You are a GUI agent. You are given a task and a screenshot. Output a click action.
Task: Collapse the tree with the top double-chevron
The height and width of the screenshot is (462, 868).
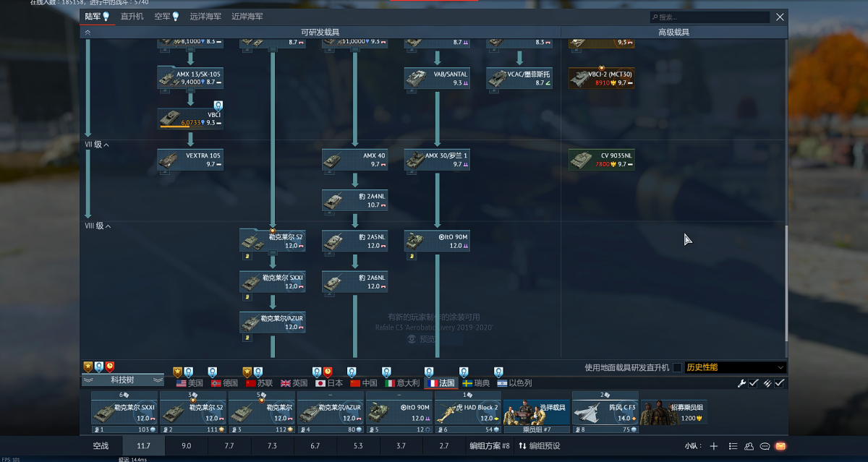point(88,33)
